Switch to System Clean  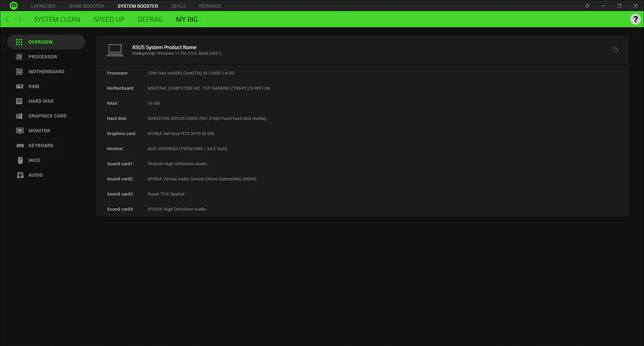click(57, 19)
